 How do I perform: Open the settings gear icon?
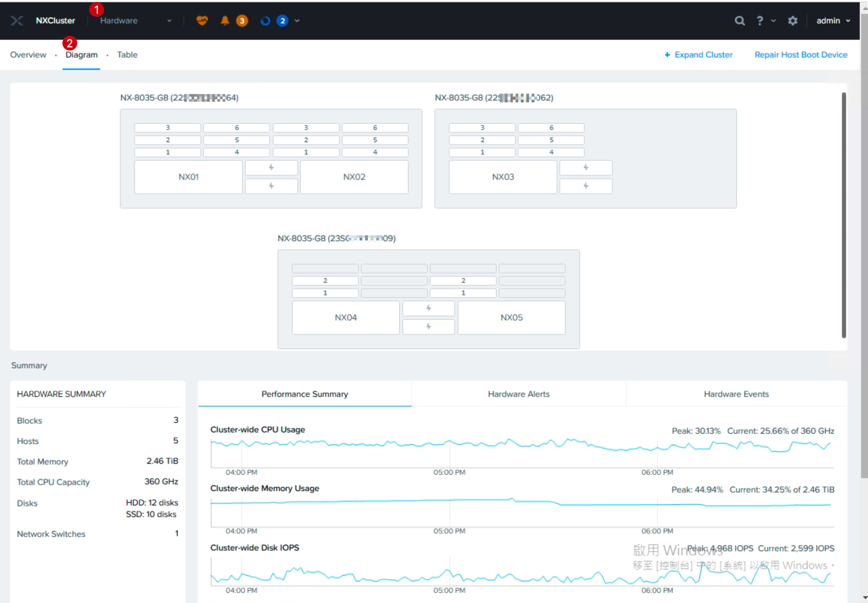click(793, 20)
